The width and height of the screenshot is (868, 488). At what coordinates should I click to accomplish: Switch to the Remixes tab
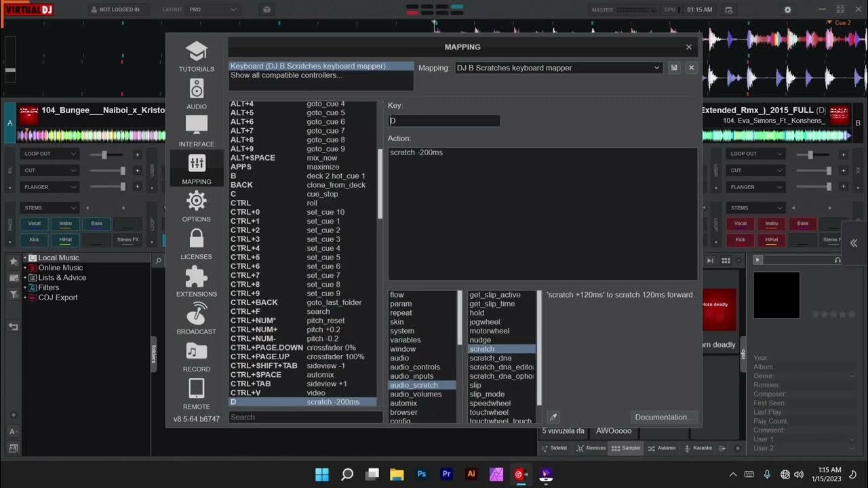(x=591, y=448)
